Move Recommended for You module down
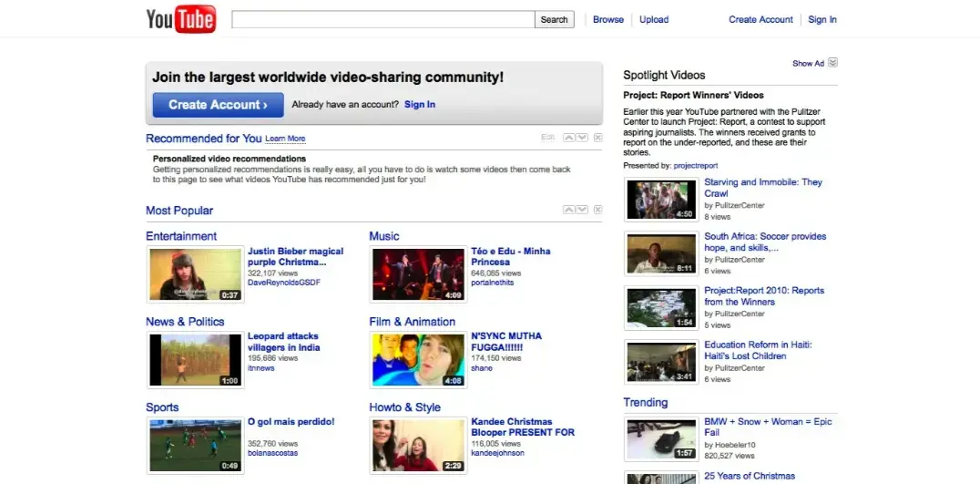The image size is (980, 484). coord(582,138)
